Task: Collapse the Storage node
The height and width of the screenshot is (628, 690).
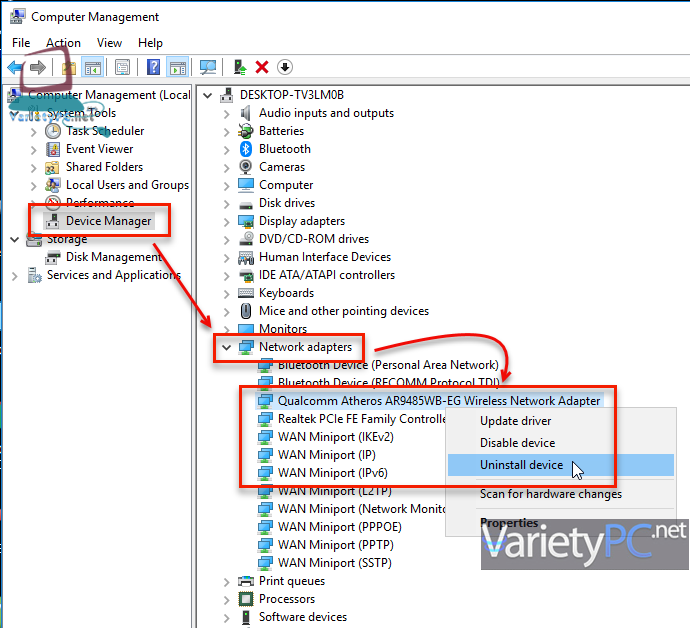Action: click(15, 239)
